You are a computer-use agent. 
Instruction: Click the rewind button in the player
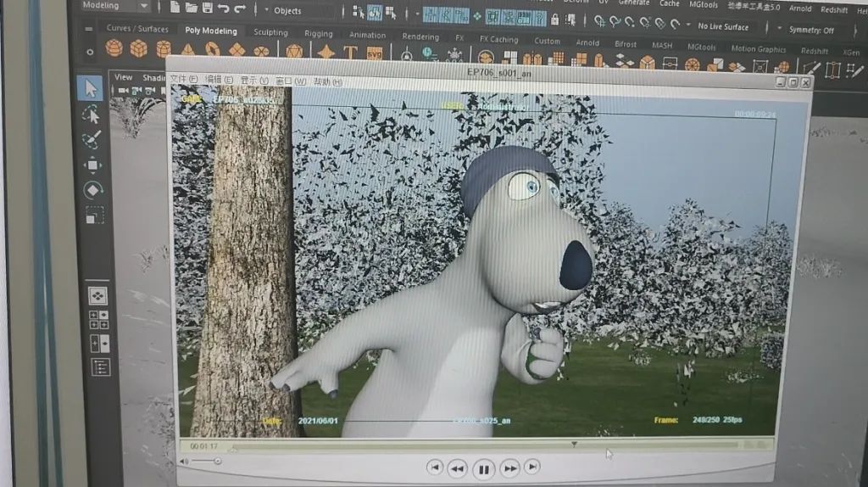(458, 468)
